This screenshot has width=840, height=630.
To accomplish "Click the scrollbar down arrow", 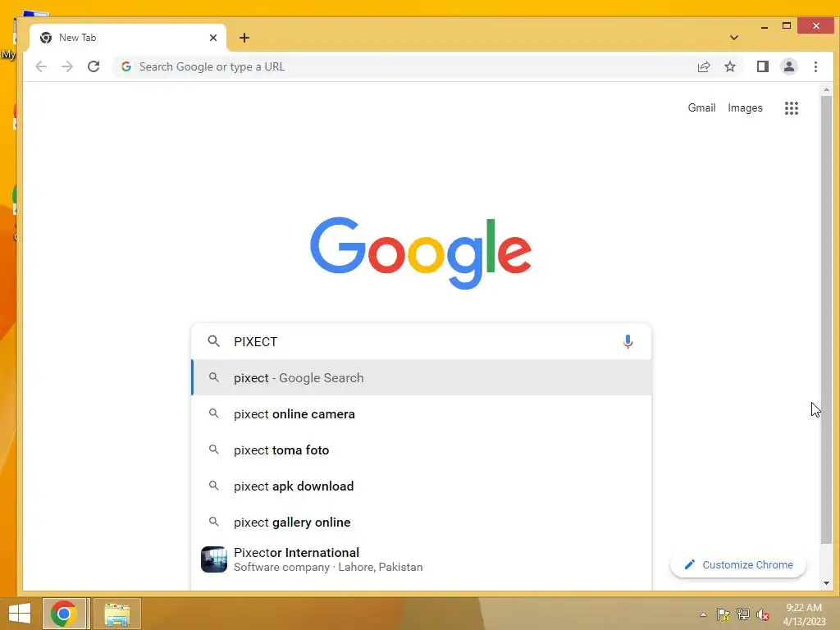I will 826,583.
